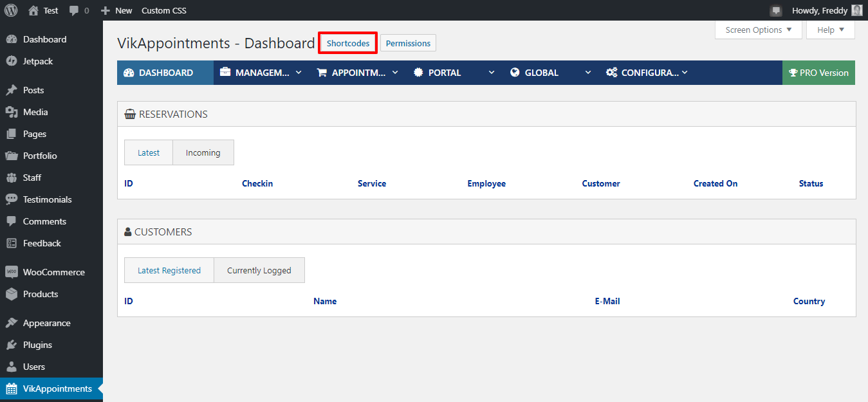This screenshot has height=402, width=868.
Task: Click the Appearance paintbrush icon
Action: tap(12, 323)
